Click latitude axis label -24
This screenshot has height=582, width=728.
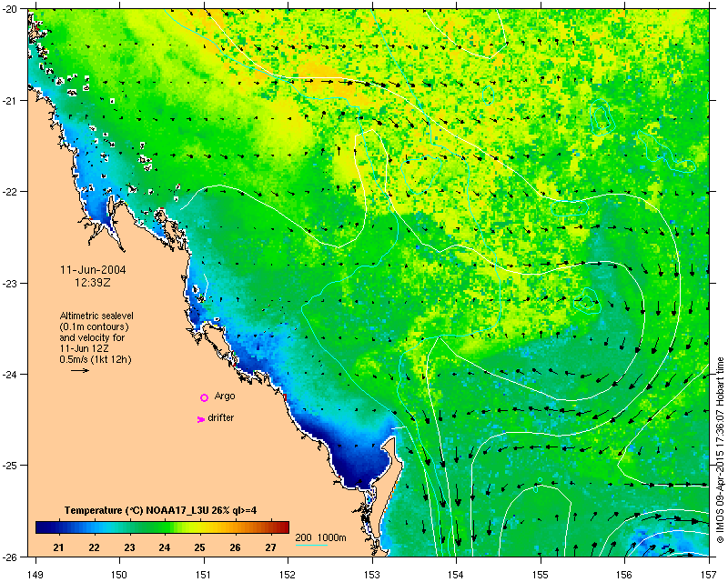10,375
